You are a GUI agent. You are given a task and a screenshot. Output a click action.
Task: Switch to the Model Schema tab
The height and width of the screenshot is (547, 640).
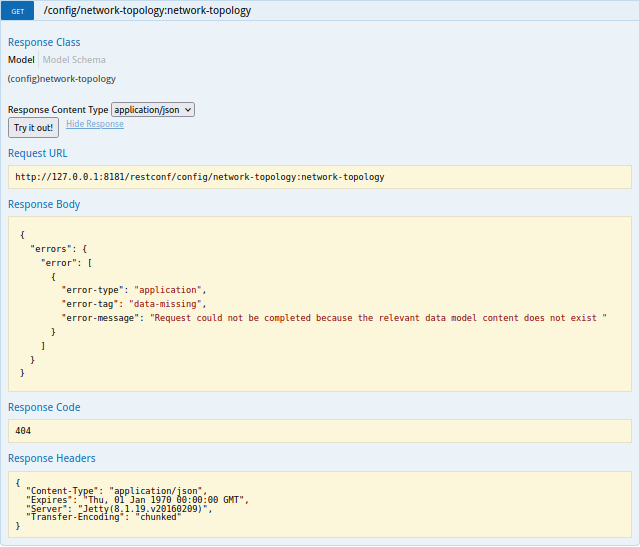click(73, 60)
